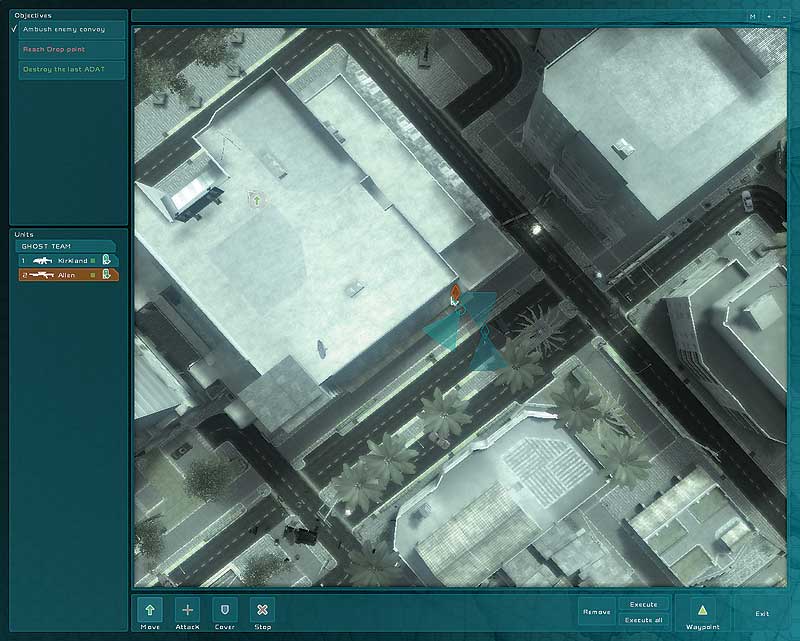
Task: Select unit 1 Kirkland in the Units list
Action: click(x=68, y=260)
